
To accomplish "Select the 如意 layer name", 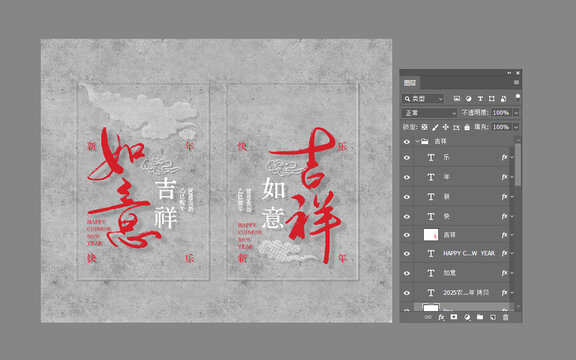I will [x=450, y=273].
